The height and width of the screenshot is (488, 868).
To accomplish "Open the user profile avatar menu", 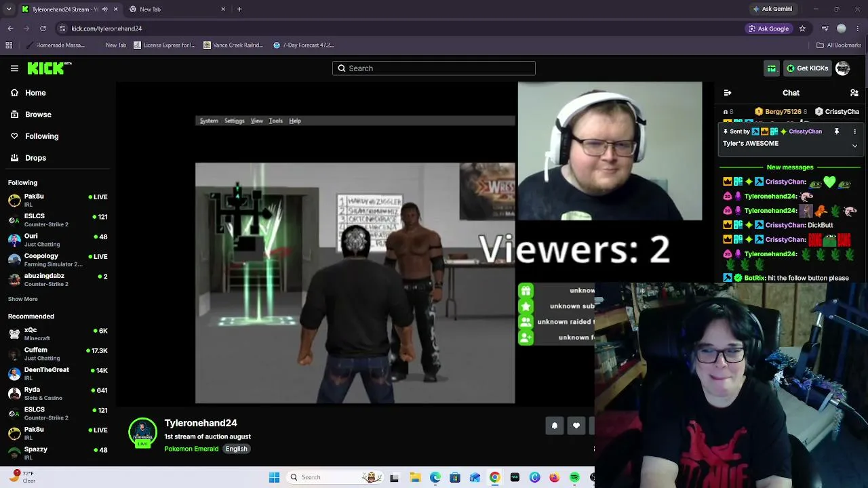I will point(843,68).
